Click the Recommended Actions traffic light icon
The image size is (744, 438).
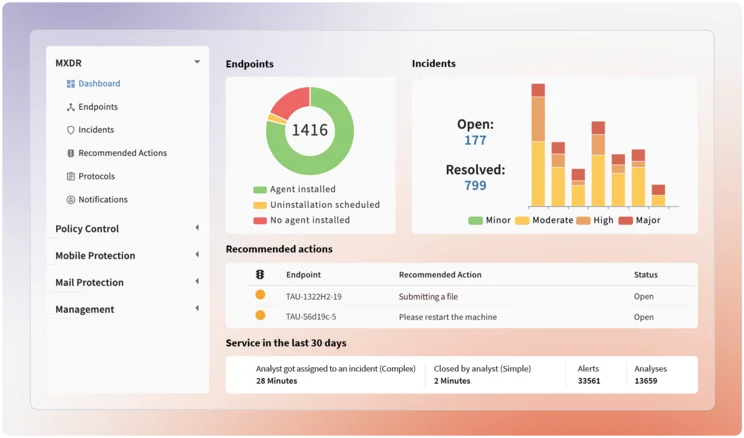click(x=71, y=153)
